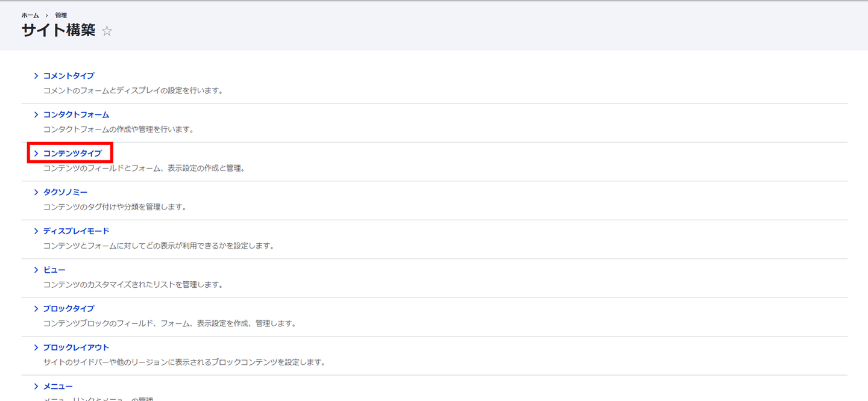The width and height of the screenshot is (868, 401).
Task: Open the ブロックタイプ link
Action: coord(69,309)
